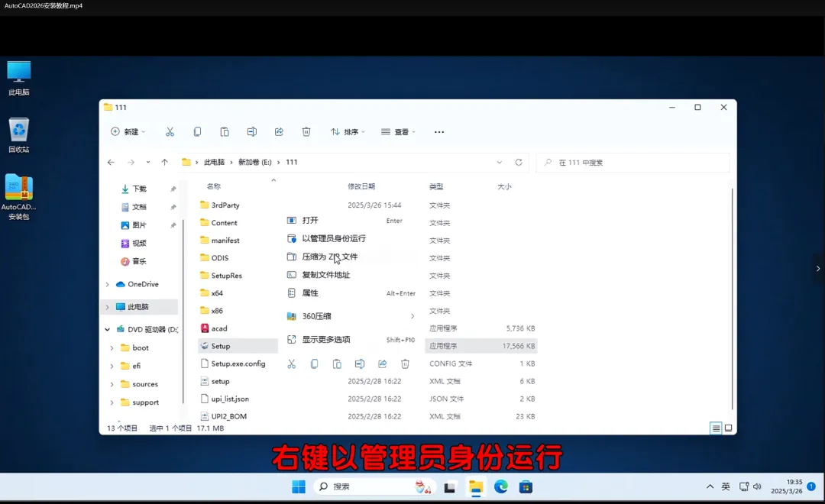Viewport: 825px width, 504px height.
Task: Click the Cut icon in Explorer toolbar
Action: [x=170, y=131]
